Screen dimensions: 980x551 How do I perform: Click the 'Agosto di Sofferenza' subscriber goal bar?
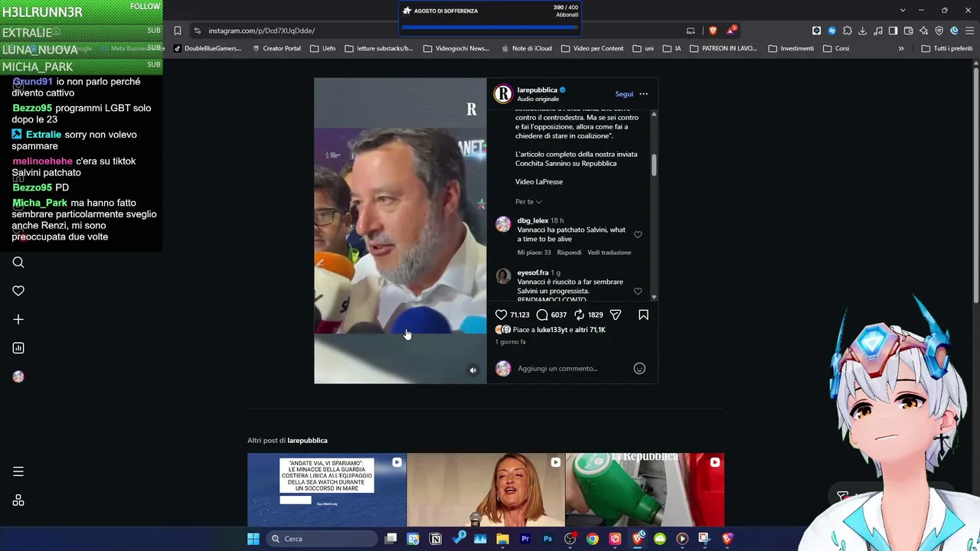tap(490, 18)
